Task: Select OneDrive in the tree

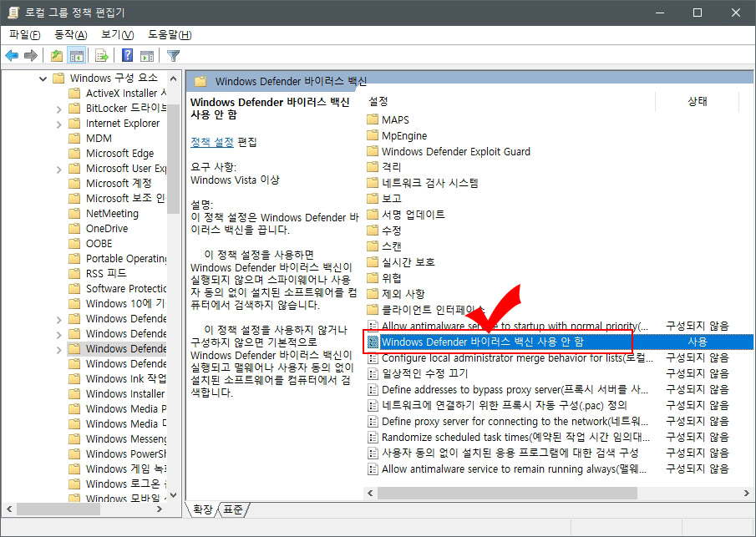Action: click(99, 229)
